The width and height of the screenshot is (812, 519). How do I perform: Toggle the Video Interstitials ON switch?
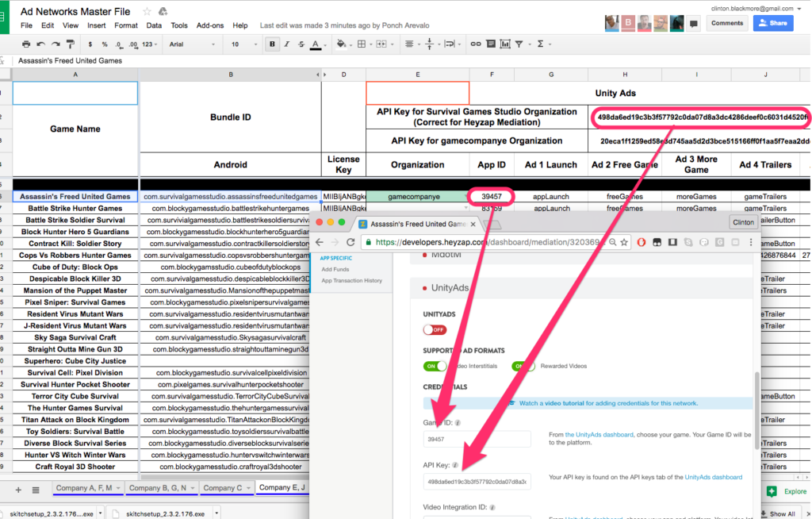(435, 366)
